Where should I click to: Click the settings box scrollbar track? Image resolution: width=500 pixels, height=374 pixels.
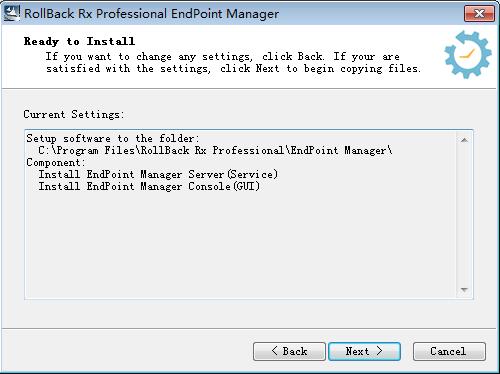464,215
